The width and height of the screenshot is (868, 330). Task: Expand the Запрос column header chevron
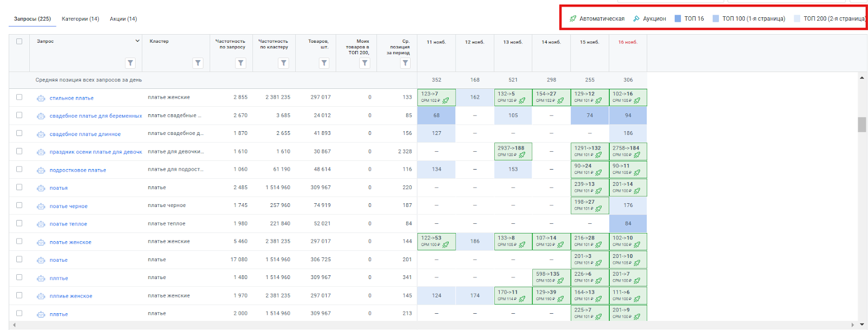[137, 41]
